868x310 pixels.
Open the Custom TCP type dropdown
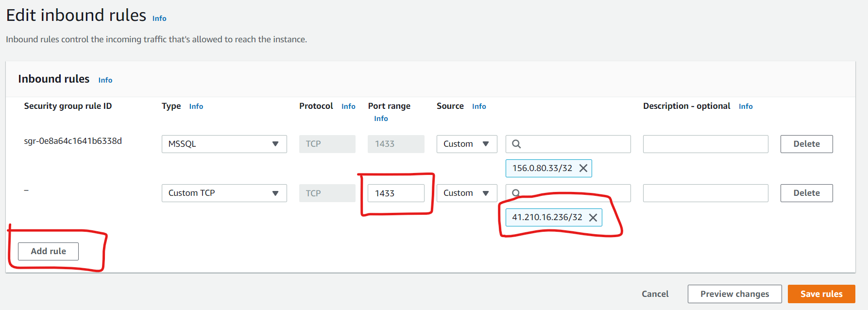pos(224,193)
